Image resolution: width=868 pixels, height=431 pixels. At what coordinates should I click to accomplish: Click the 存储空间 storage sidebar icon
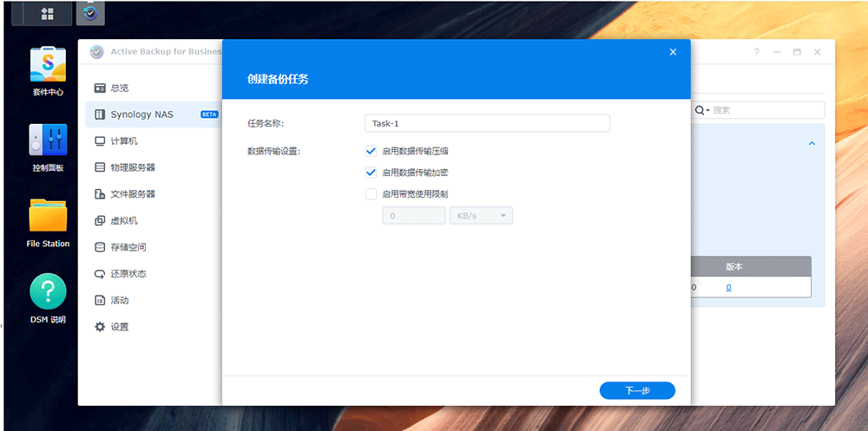click(x=100, y=247)
